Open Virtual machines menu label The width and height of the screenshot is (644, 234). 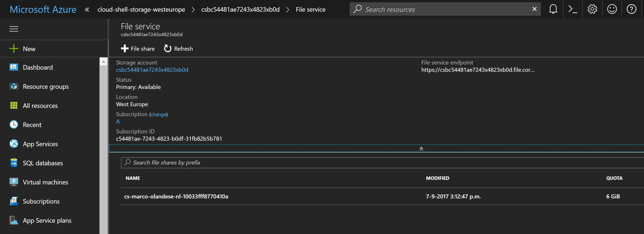tap(45, 182)
